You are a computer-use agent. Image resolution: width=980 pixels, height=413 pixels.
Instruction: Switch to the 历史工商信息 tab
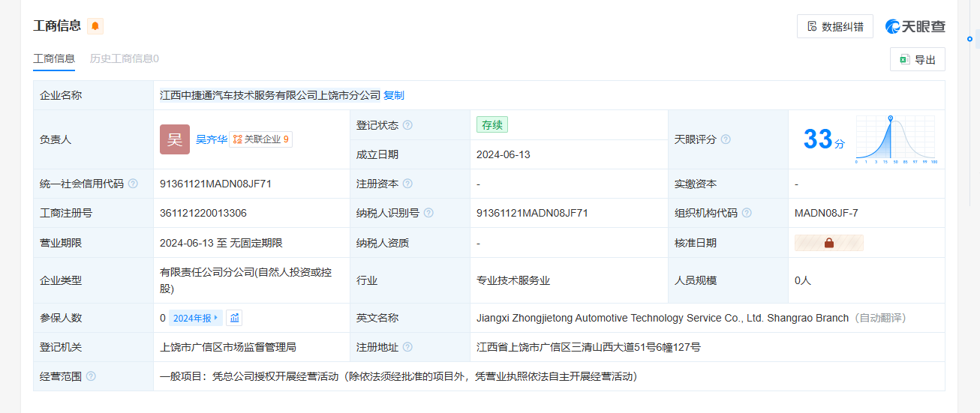click(124, 58)
